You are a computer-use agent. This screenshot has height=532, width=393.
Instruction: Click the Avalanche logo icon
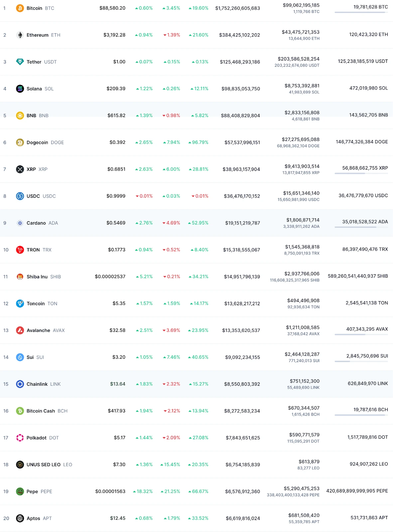[20, 331]
